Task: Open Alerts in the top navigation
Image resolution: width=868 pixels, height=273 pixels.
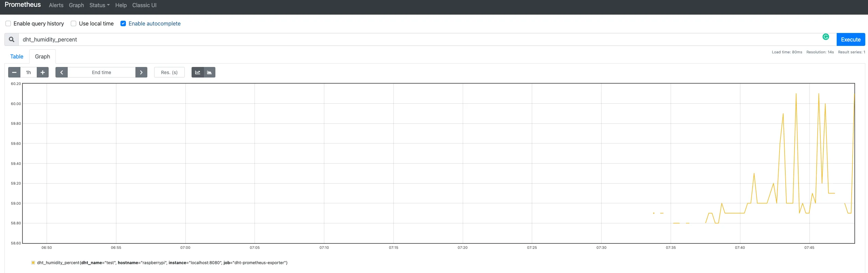Action: click(56, 5)
